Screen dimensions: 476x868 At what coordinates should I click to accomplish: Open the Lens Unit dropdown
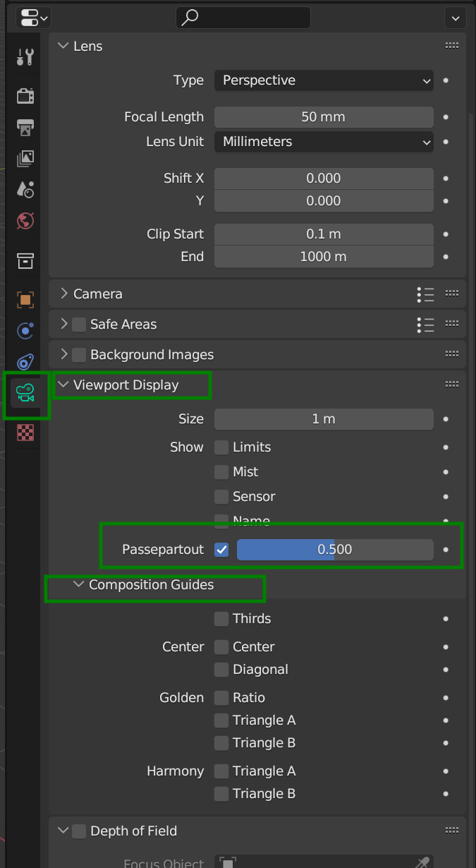pyautogui.click(x=324, y=142)
